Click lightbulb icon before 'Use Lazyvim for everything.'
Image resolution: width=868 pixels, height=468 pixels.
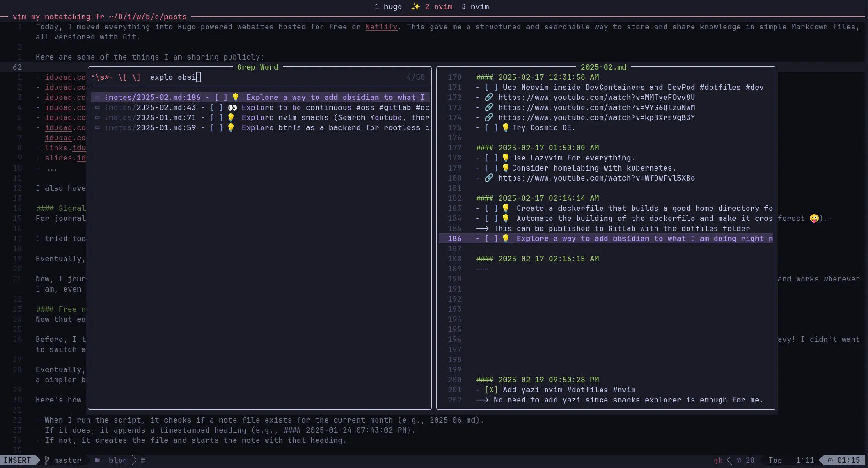click(x=506, y=158)
